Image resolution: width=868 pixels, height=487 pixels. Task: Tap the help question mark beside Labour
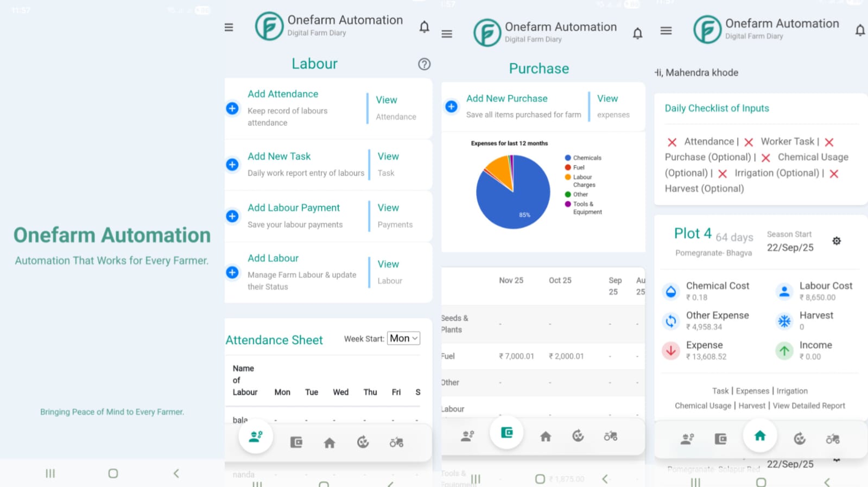424,64
